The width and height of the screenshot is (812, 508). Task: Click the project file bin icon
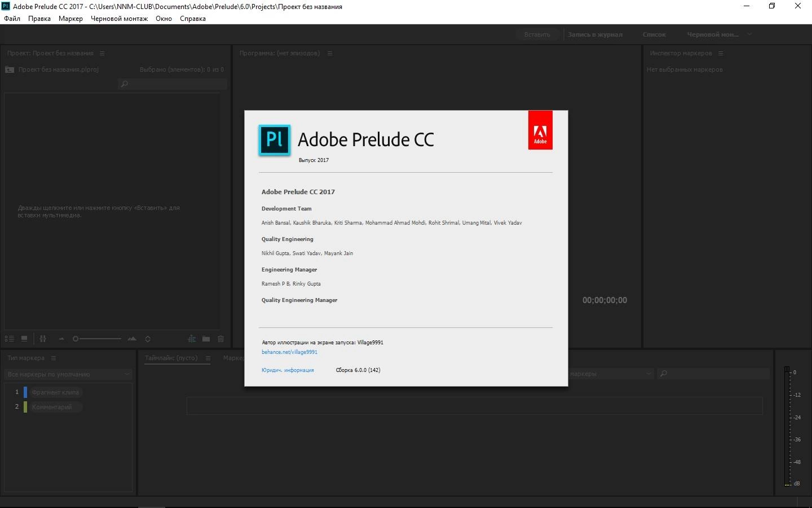[x=10, y=69]
